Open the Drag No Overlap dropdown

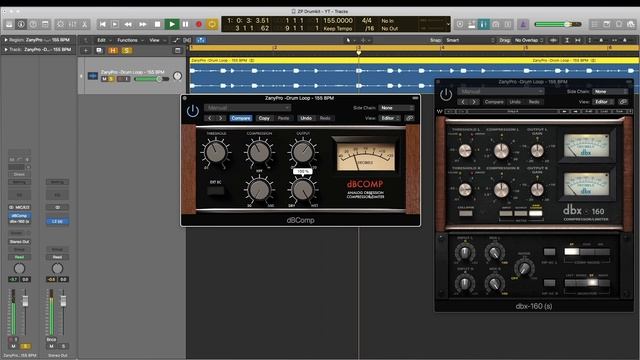pos(529,40)
